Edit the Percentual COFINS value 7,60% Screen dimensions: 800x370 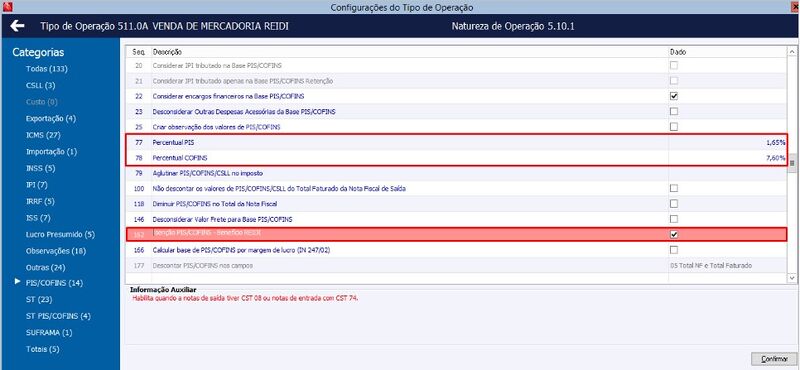click(x=776, y=158)
